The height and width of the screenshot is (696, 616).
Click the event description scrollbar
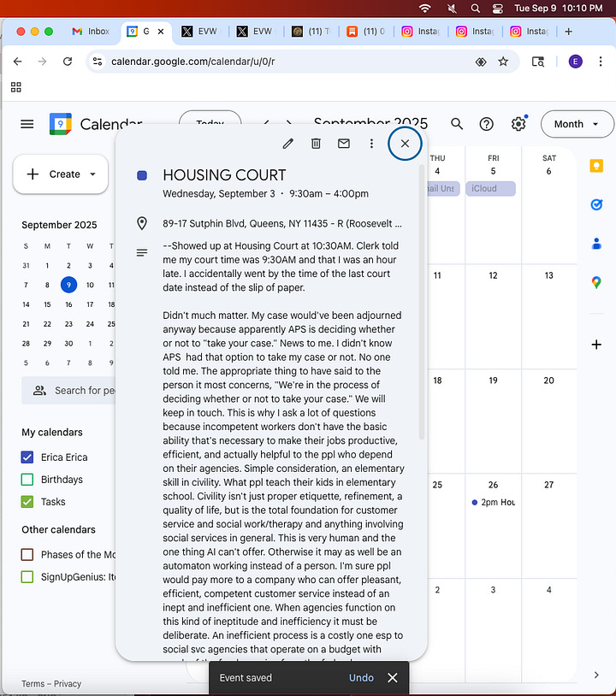[x=421, y=302]
